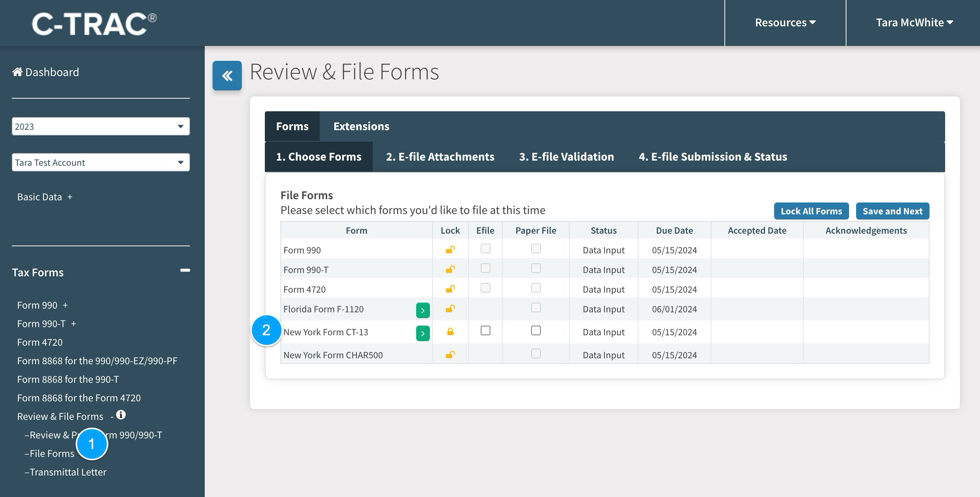Unlock the New York Form CT-13 padlock

[x=450, y=332]
